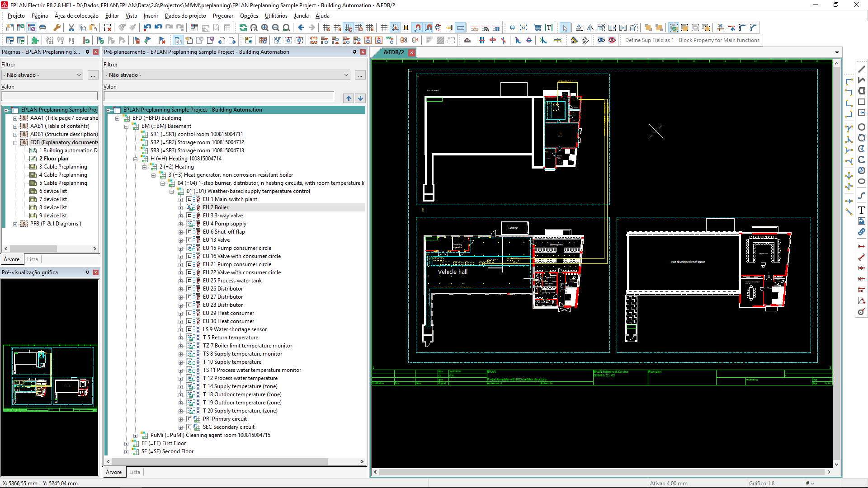Viewport: 868px width, 488px height.
Task: Expand PFB (P & I Diagrams) node
Action: 15,224
